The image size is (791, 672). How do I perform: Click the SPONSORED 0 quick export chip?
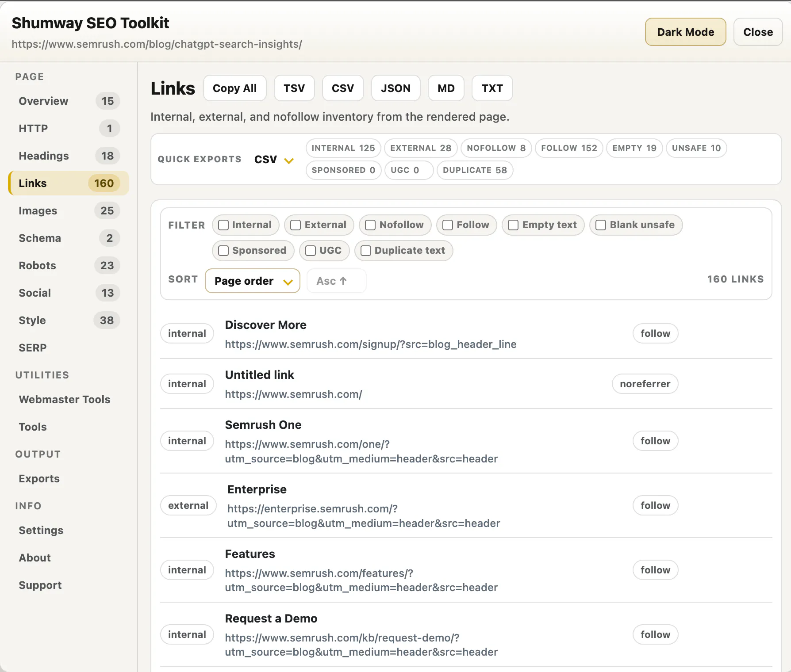343,170
